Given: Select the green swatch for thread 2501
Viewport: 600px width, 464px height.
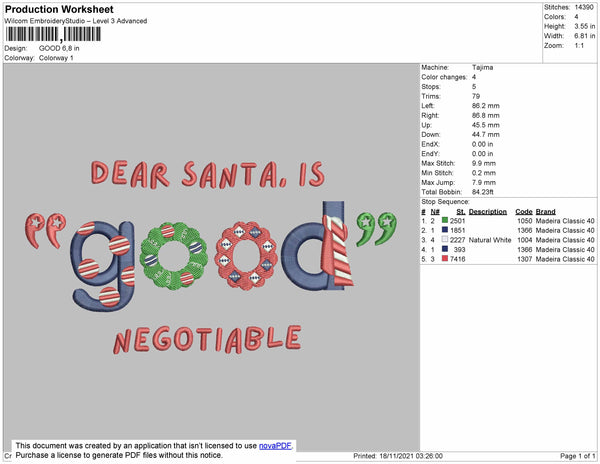Looking at the screenshot, I should (445, 220).
